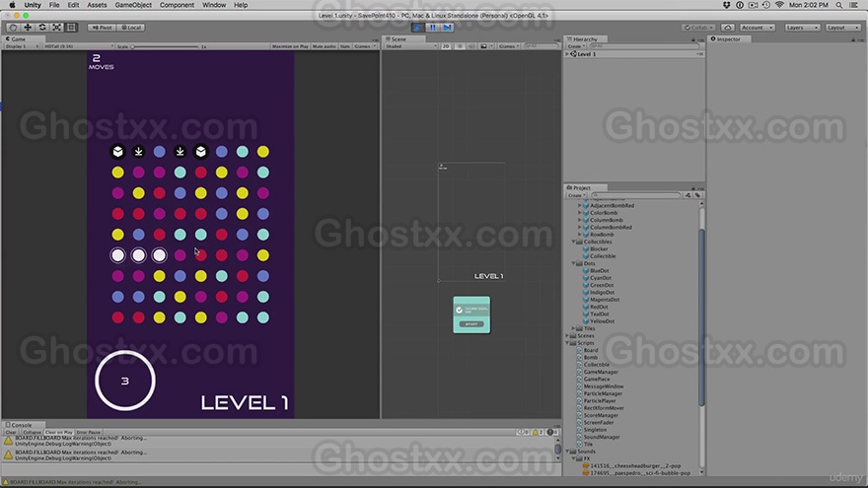Viewport: 868px width, 488px height.
Task: Click the Play mode button
Action: 418,28
